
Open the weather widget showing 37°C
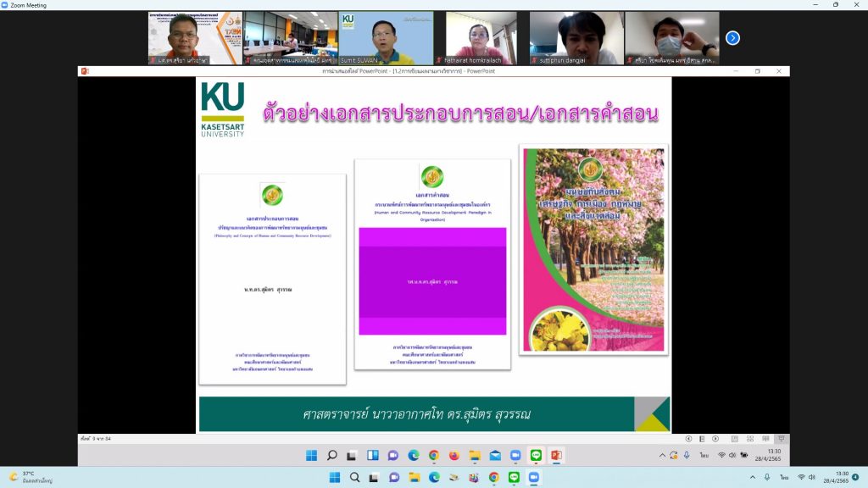click(31, 477)
